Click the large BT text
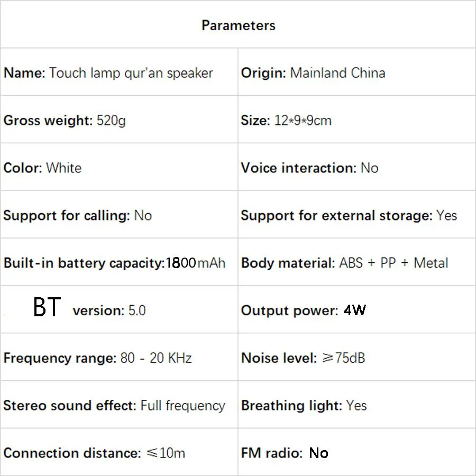The width and height of the screenshot is (476, 476). [x=47, y=307]
